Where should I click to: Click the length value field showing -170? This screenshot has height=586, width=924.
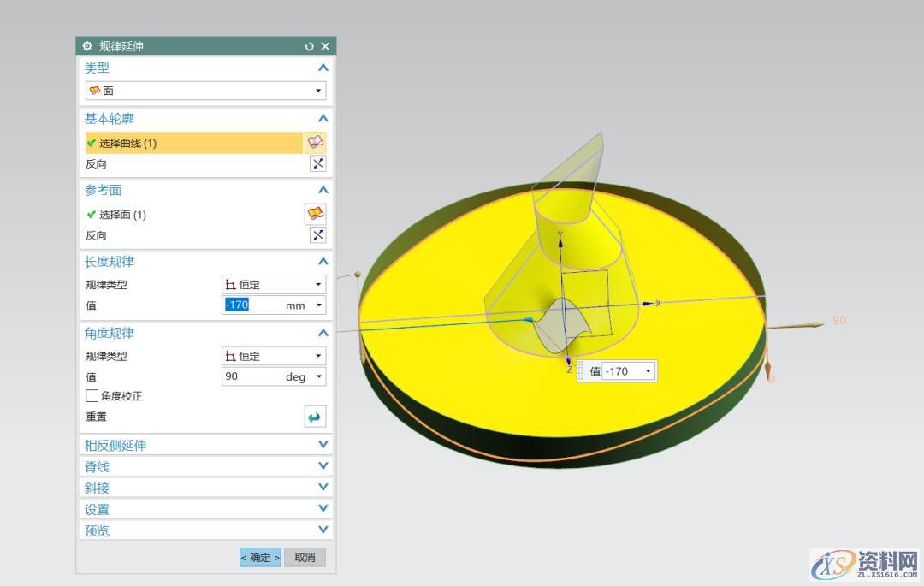(x=253, y=305)
